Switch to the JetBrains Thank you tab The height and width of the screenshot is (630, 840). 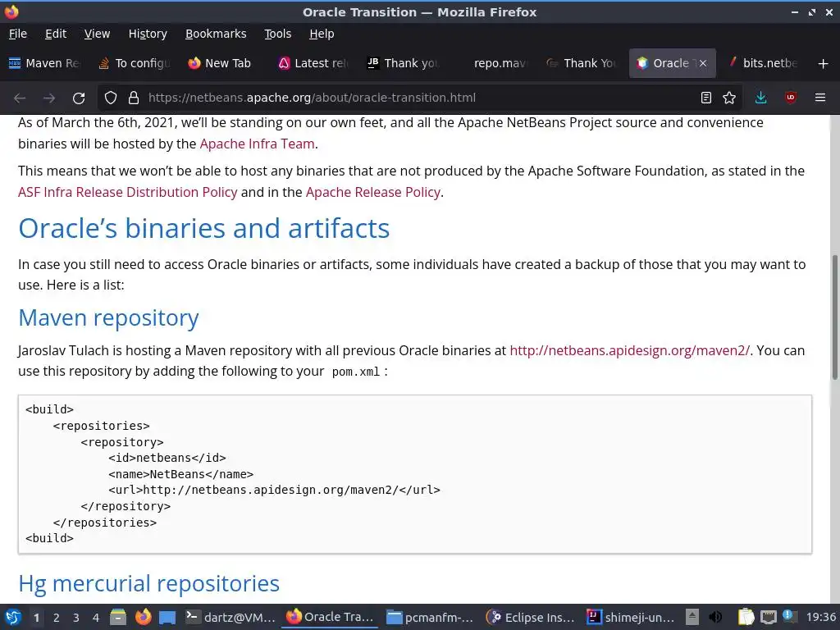403,63
